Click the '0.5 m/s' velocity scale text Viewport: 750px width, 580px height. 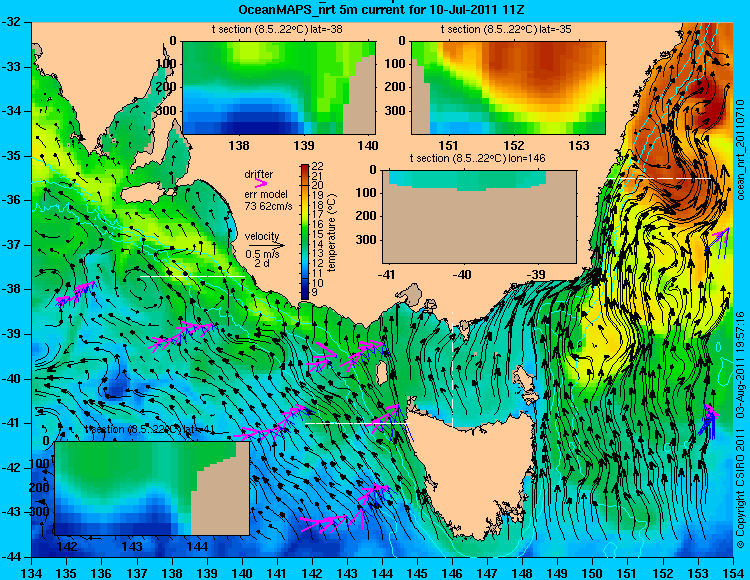point(262,254)
